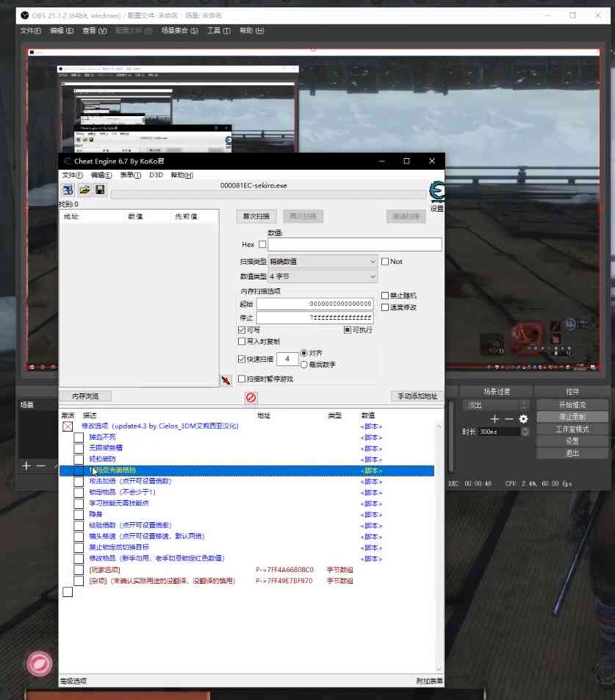The height and width of the screenshot is (700, 615).
Task: Activate the 隐身 cheat checkbox
Action: click(x=79, y=514)
